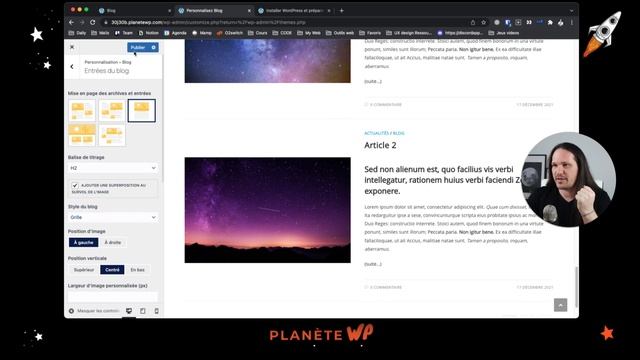Select the third highlighted layout thumbnail
Image resolution: width=640 pixels, height=360 pixels.
click(142, 110)
